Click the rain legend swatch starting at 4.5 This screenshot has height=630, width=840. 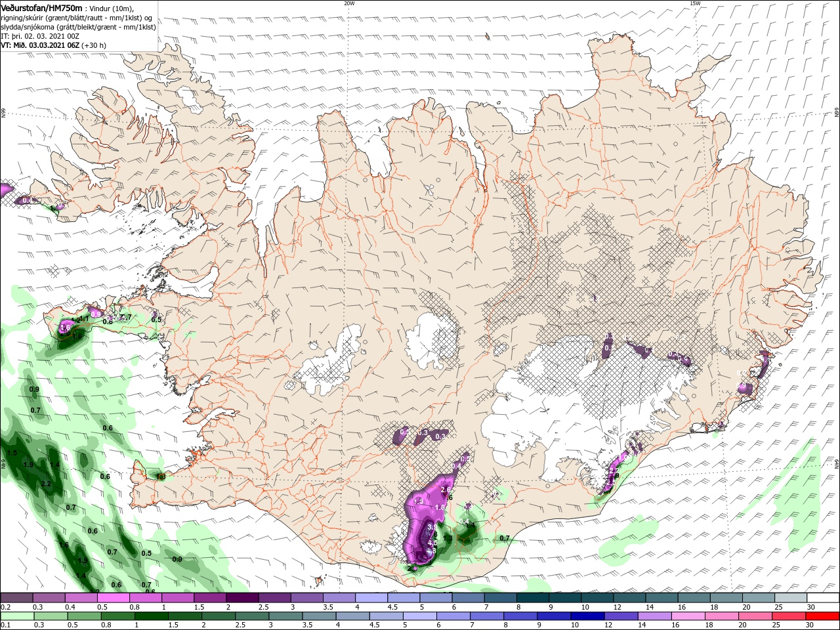click(x=387, y=616)
